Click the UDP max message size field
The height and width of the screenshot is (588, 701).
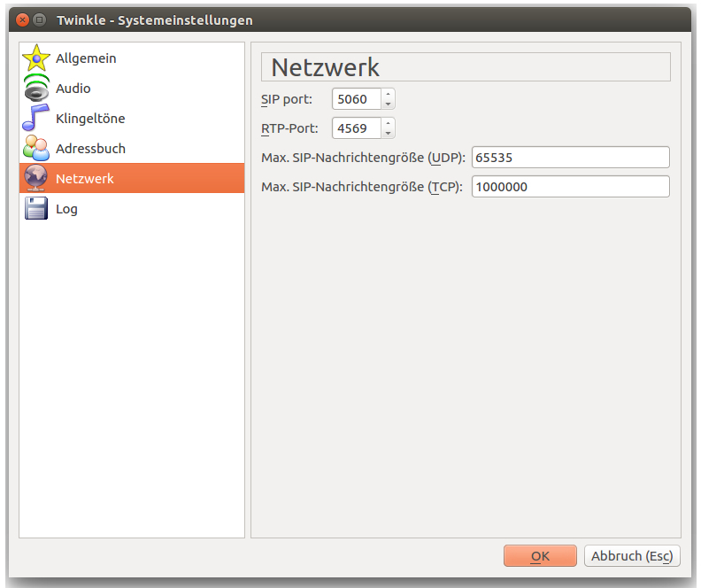(x=570, y=158)
